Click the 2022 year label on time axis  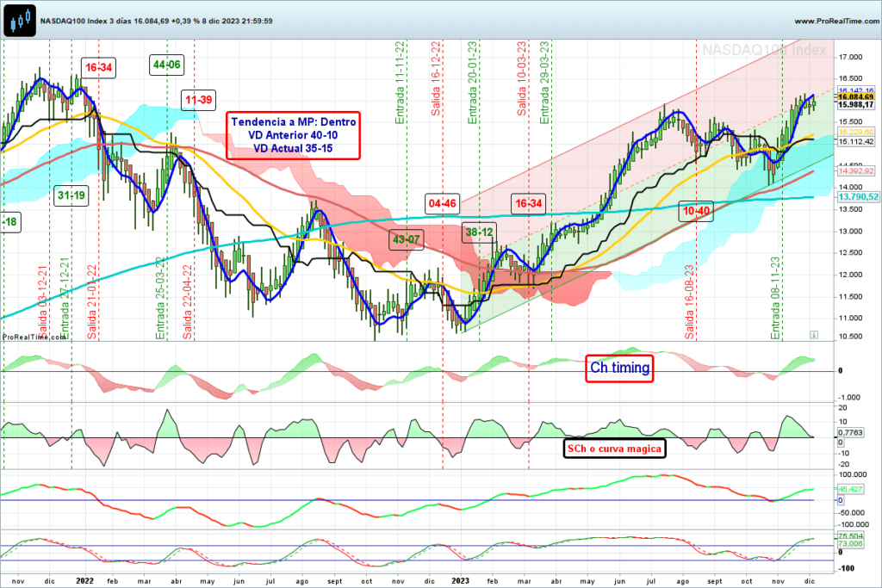pyautogui.click(x=84, y=581)
